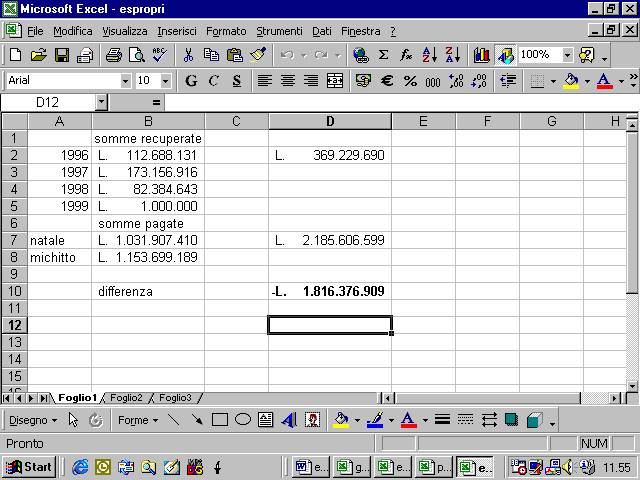This screenshot has height=480, width=640.
Task: Open font color dropdown arrow in formatting bar
Action: click(621, 81)
